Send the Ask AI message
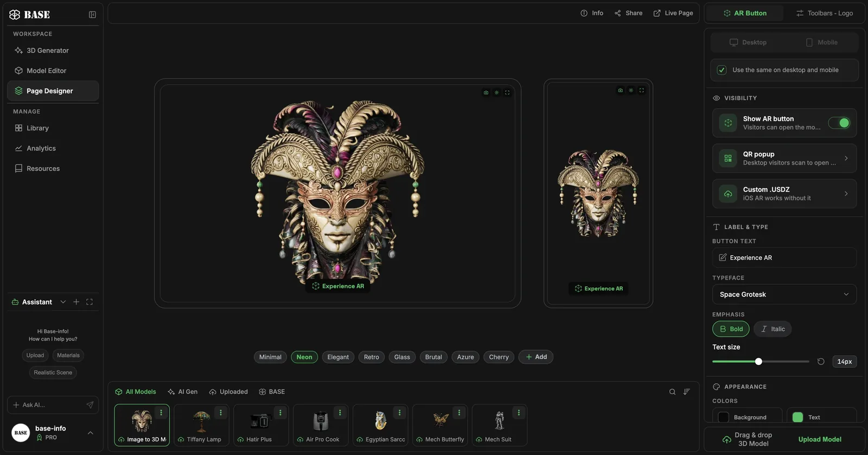The height and width of the screenshot is (455, 868). 90,405
